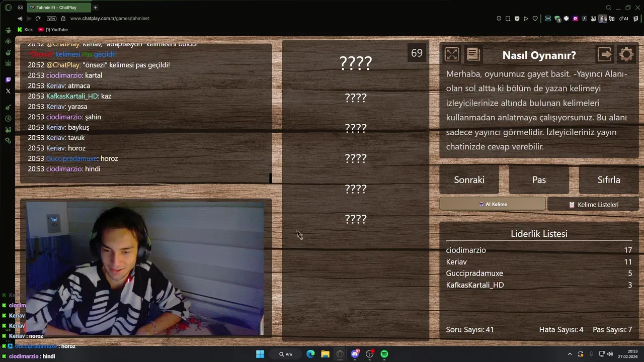Click the webcam video feed
This screenshot has height=362, width=644.
click(144, 268)
